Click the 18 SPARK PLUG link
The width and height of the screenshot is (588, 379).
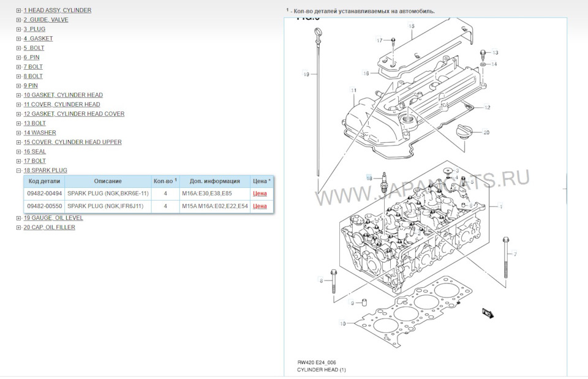click(x=45, y=170)
